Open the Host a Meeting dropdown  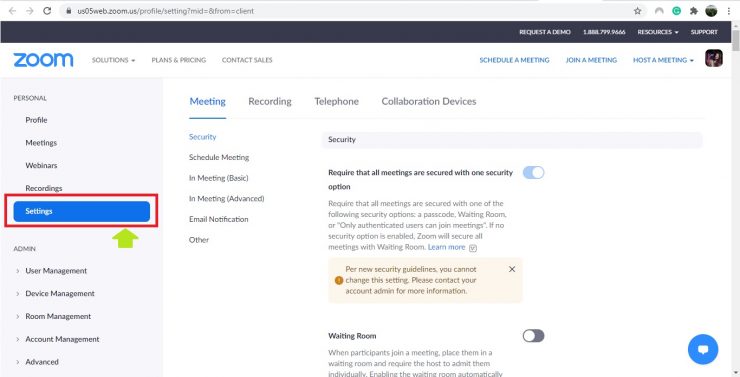click(663, 60)
